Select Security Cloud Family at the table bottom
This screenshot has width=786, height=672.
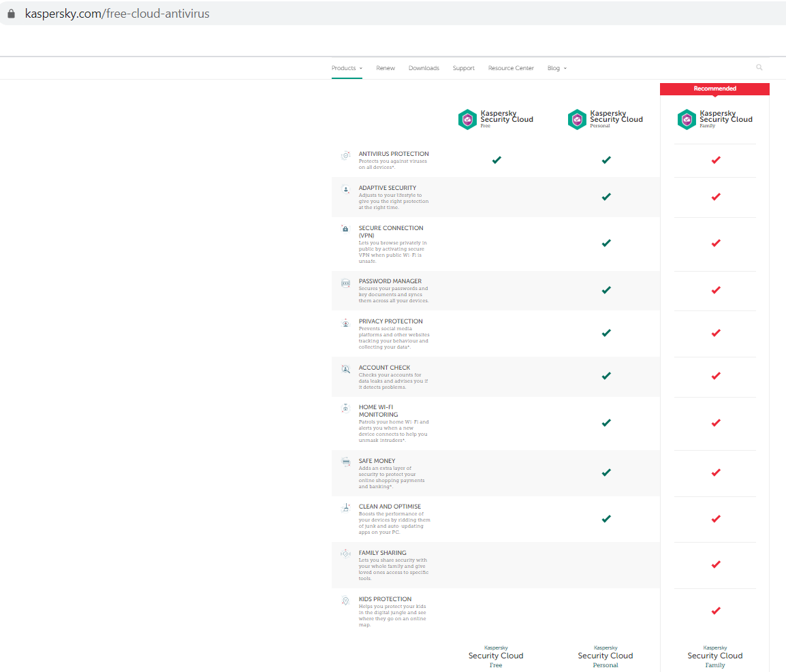pos(714,656)
